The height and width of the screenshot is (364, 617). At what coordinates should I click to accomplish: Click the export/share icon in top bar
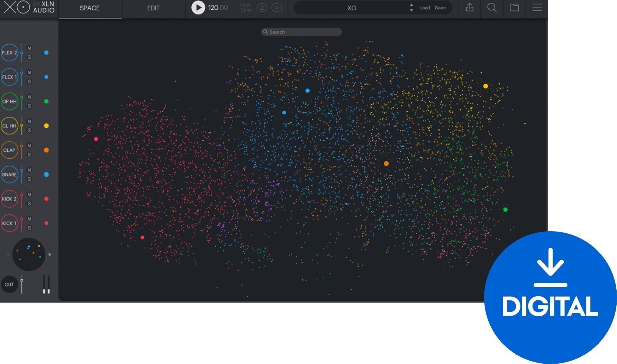pyautogui.click(x=469, y=8)
